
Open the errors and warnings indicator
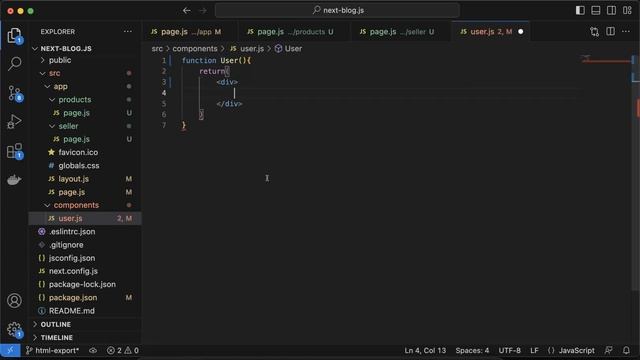[x=122, y=350]
